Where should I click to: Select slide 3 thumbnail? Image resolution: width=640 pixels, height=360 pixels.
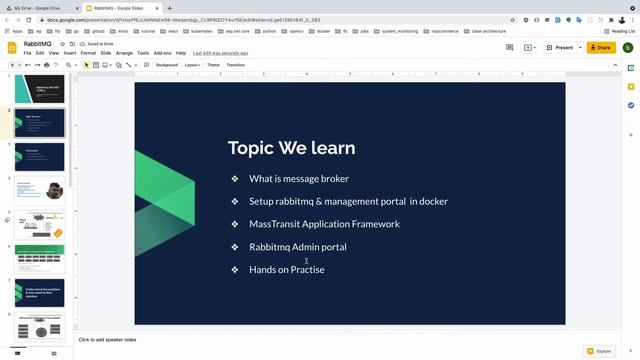40,157
